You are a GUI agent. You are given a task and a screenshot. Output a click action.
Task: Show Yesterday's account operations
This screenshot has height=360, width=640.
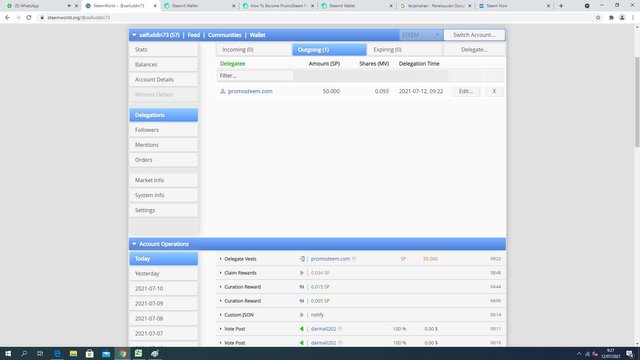(164, 273)
